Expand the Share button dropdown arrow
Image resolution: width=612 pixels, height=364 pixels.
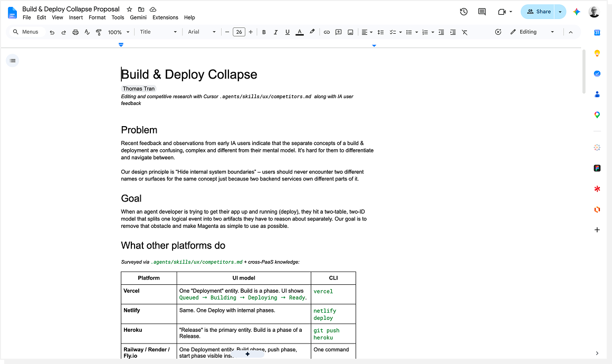(560, 12)
